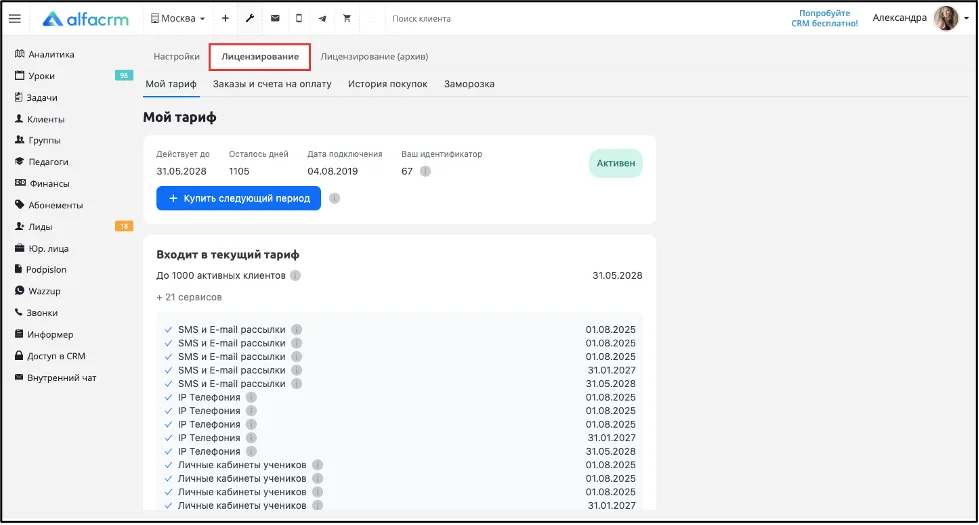Open the envelope mail icon
Screen dimensions: 979x525
(275, 19)
